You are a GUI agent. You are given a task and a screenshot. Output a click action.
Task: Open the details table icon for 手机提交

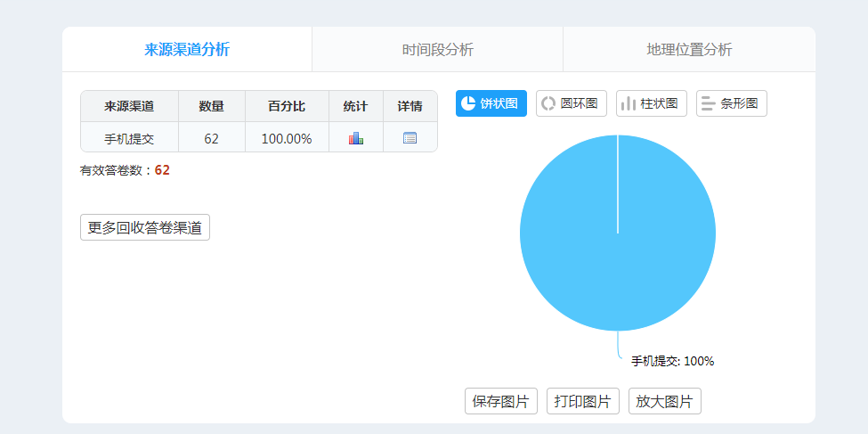(x=410, y=138)
